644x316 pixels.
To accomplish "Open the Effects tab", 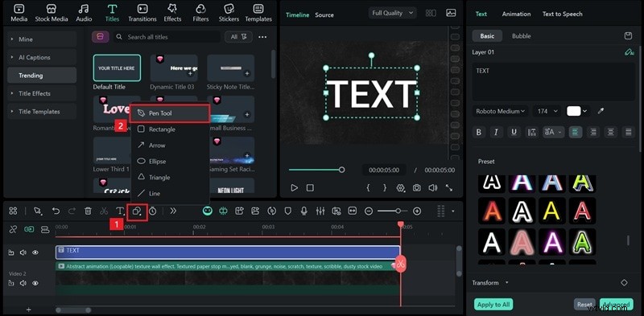I will click(172, 13).
